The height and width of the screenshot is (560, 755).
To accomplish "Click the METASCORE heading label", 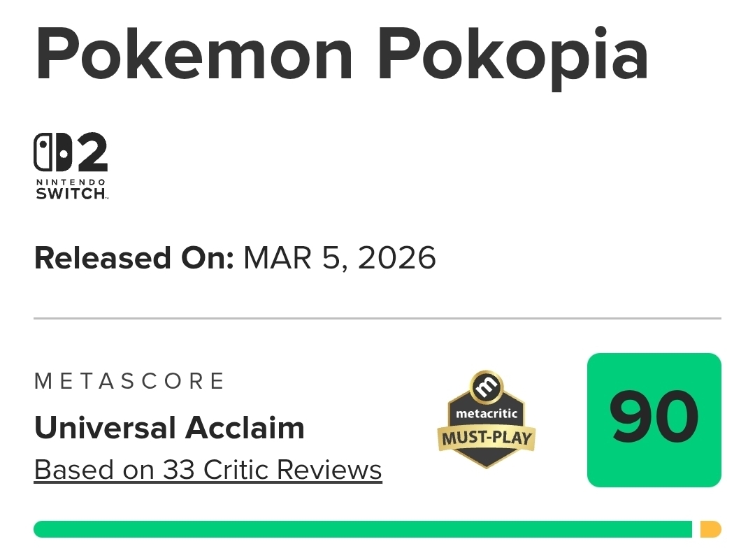I will point(129,381).
